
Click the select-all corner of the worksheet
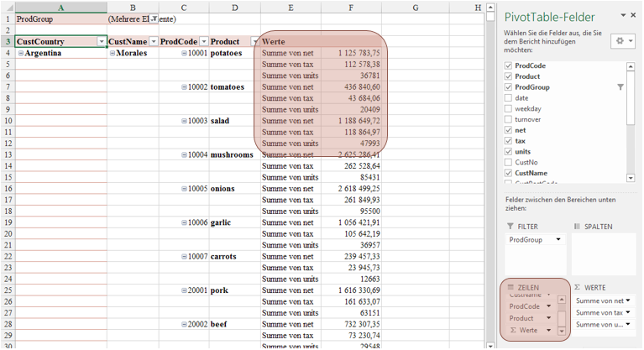click(x=7, y=8)
